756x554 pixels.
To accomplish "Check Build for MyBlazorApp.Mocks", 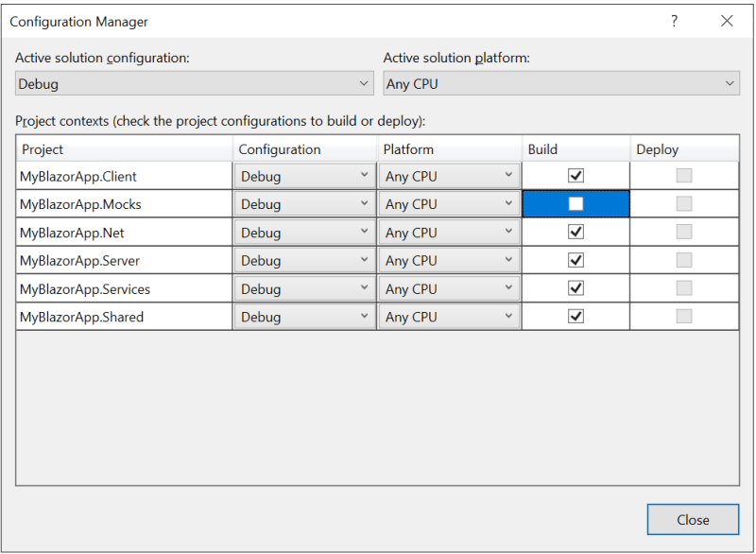I will (x=576, y=204).
